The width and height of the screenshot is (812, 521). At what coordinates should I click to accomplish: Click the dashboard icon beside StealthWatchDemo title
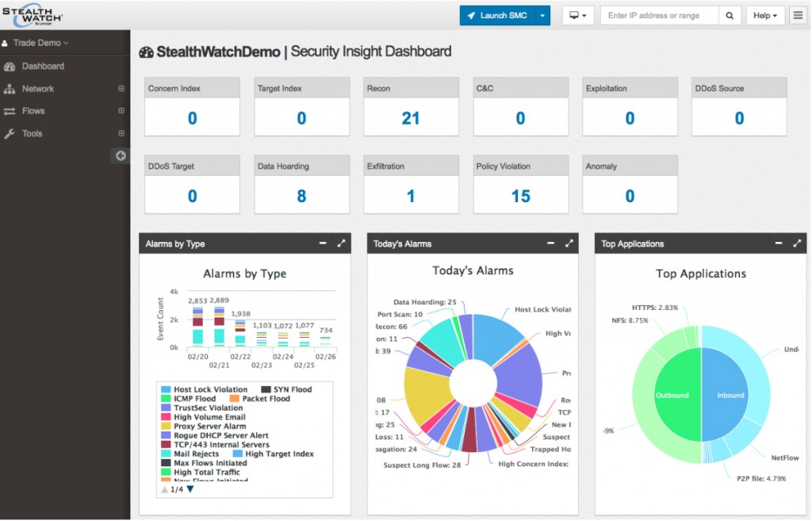147,52
